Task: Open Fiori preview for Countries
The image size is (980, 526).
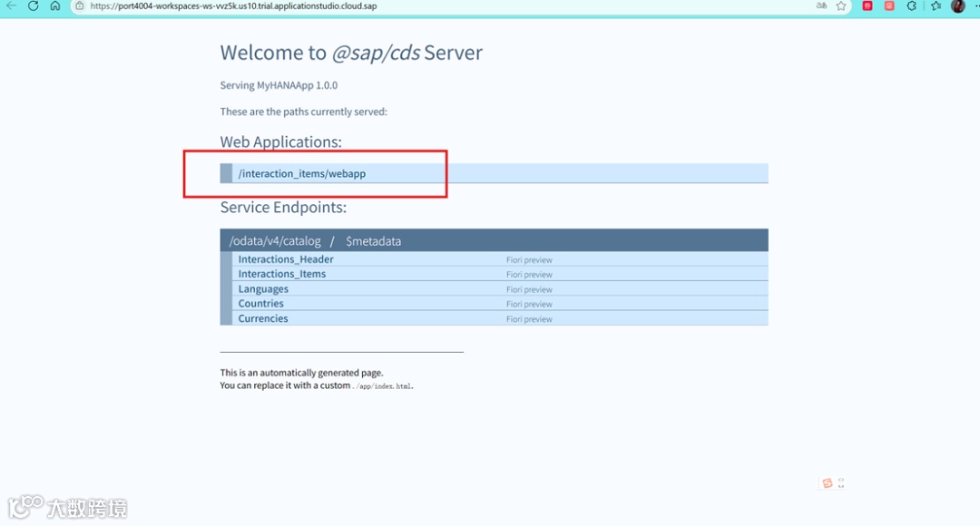Action: pyautogui.click(x=529, y=304)
